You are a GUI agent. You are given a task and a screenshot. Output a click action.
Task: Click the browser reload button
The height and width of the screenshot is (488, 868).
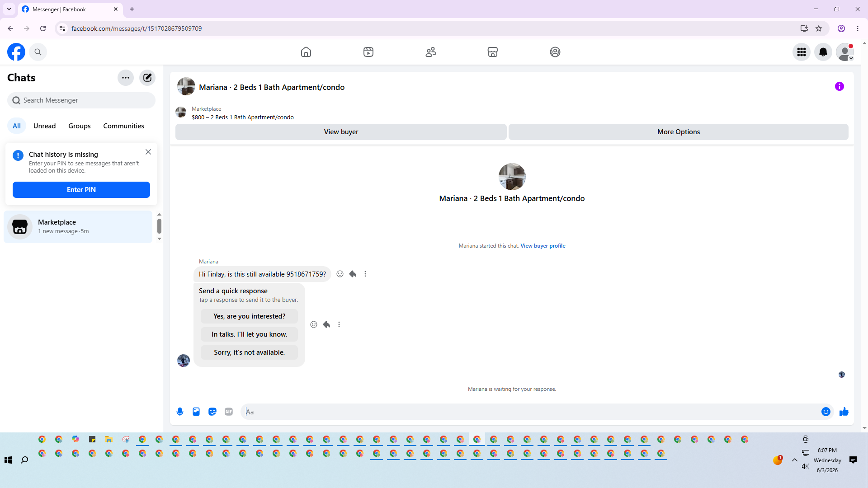point(43,28)
